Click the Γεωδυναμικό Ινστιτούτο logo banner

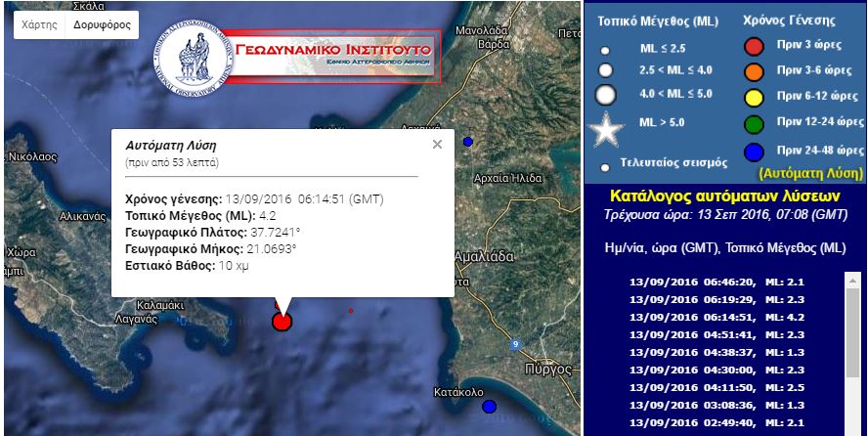(x=296, y=57)
